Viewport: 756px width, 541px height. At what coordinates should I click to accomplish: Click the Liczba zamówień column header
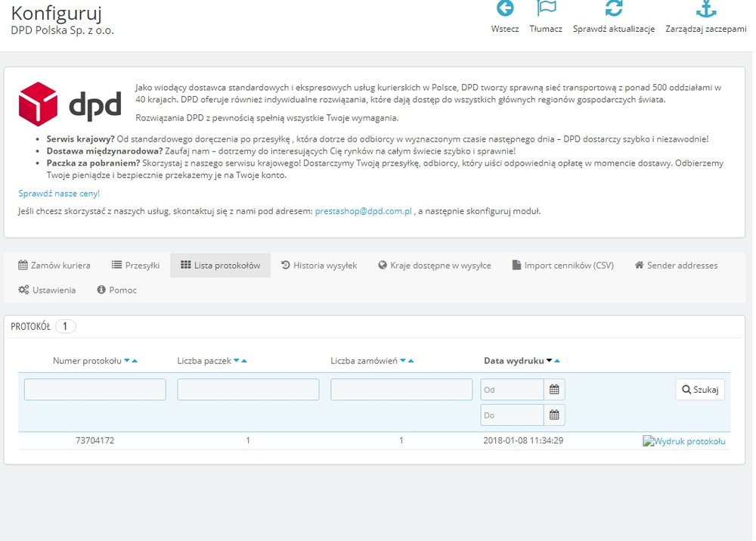pyautogui.click(x=364, y=360)
